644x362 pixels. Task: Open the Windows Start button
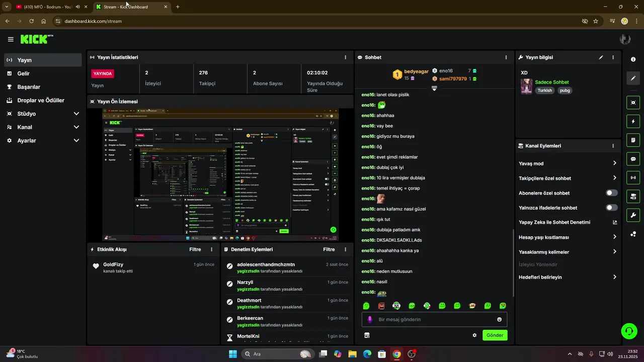pos(233,354)
